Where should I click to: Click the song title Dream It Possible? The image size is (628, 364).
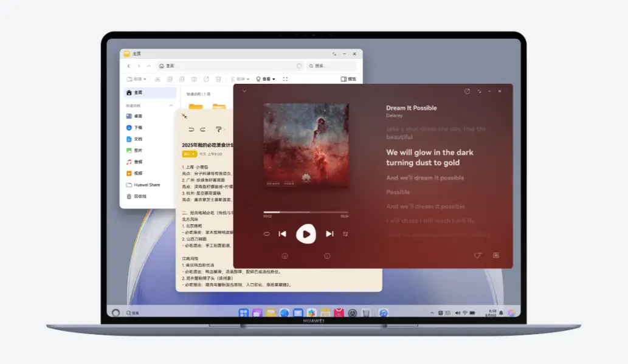pos(412,108)
